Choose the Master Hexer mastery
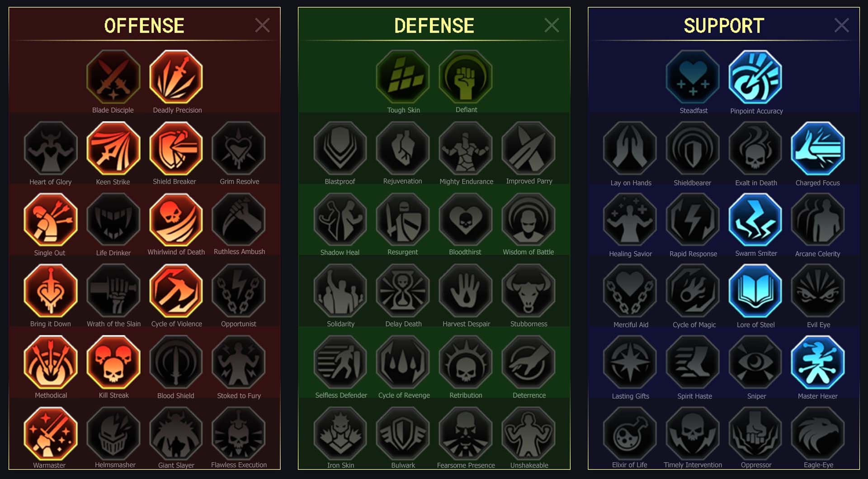Image resolution: width=868 pixels, height=479 pixels. tap(818, 362)
